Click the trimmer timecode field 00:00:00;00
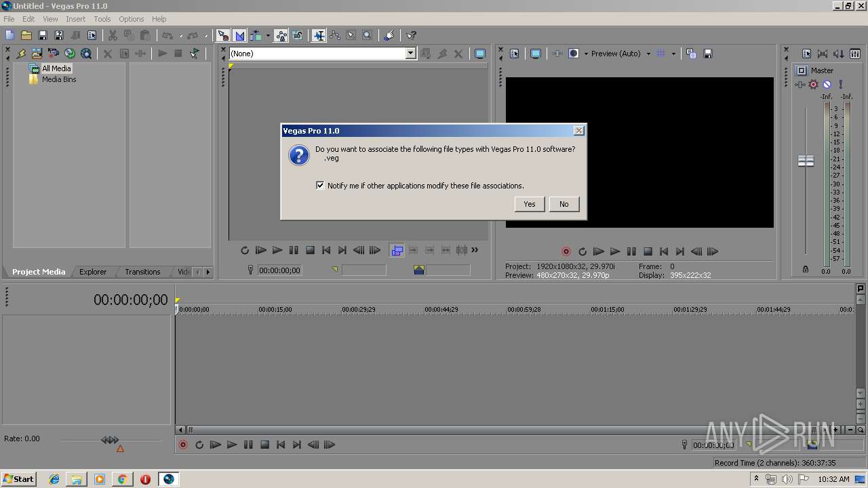The width and height of the screenshot is (868, 488). [x=279, y=270]
